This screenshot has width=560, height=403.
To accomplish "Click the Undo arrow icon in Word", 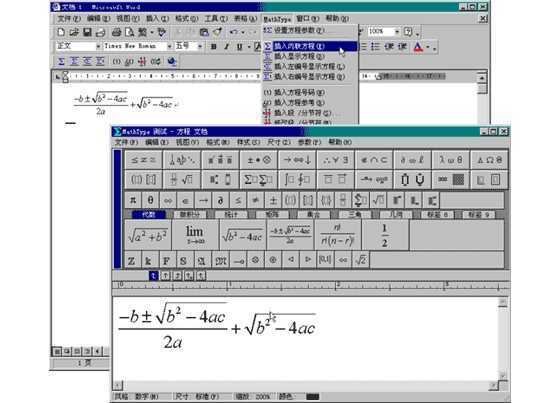I will coord(234,33).
